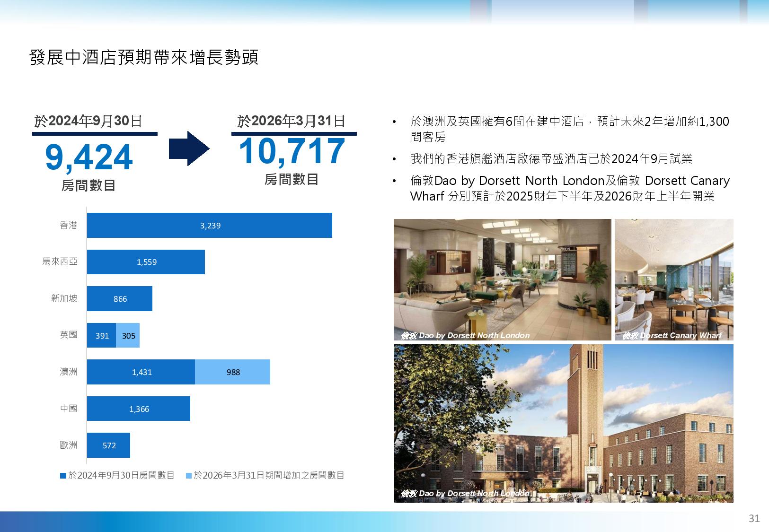The image size is (769, 532).
Task: Click the page number 31
Action: click(x=754, y=518)
